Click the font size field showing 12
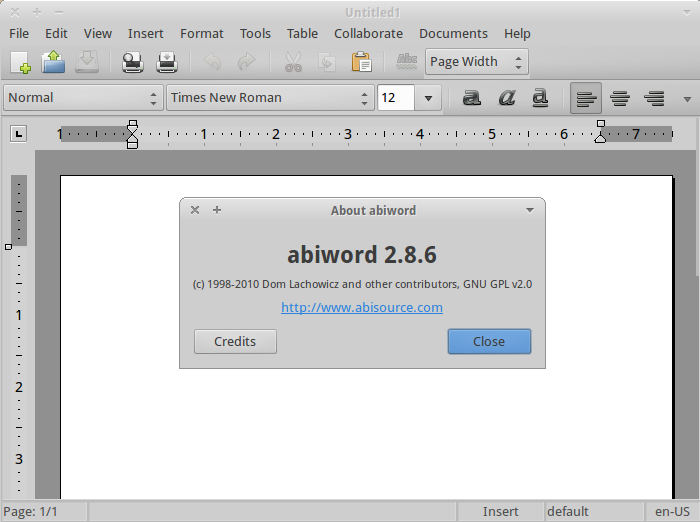 click(x=396, y=98)
